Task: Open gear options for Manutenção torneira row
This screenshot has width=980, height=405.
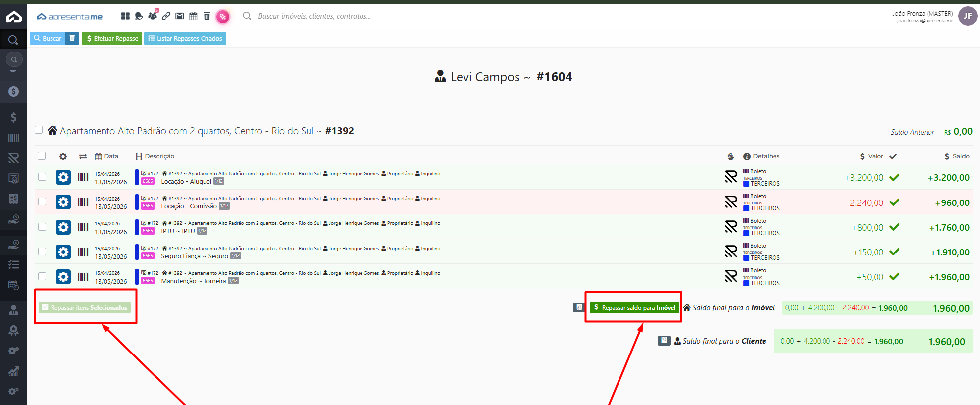Action: tap(63, 277)
